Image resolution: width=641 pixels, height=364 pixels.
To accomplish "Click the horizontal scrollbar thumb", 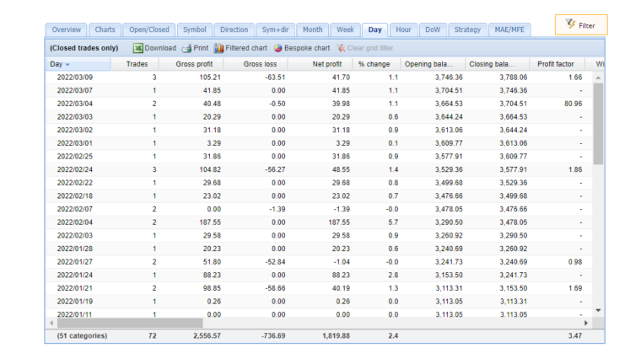I will coord(130,324).
